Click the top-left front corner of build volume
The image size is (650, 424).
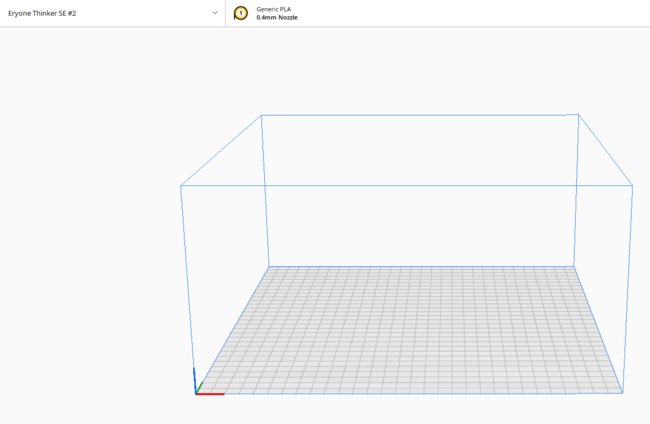181,185
